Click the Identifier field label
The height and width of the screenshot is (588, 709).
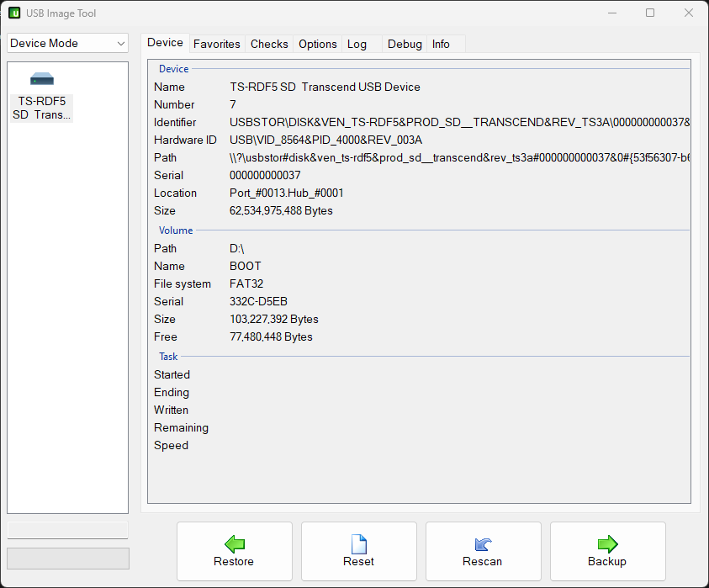[x=175, y=122]
